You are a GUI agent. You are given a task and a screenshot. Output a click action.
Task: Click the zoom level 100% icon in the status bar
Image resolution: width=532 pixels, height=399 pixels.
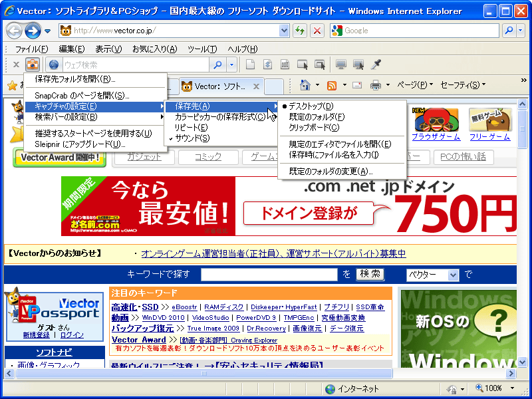(479, 388)
